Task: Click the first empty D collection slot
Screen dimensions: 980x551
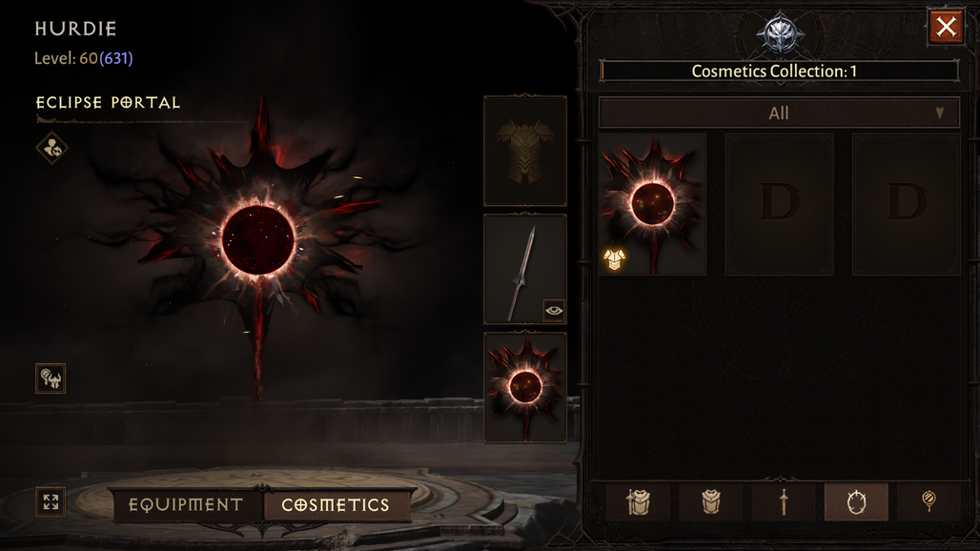Action: 780,204
